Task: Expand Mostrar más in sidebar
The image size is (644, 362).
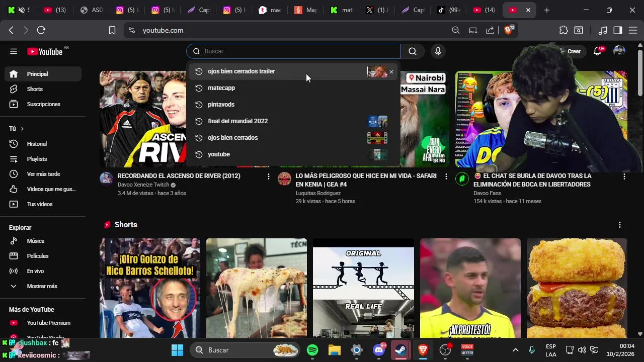Action: tap(43, 286)
